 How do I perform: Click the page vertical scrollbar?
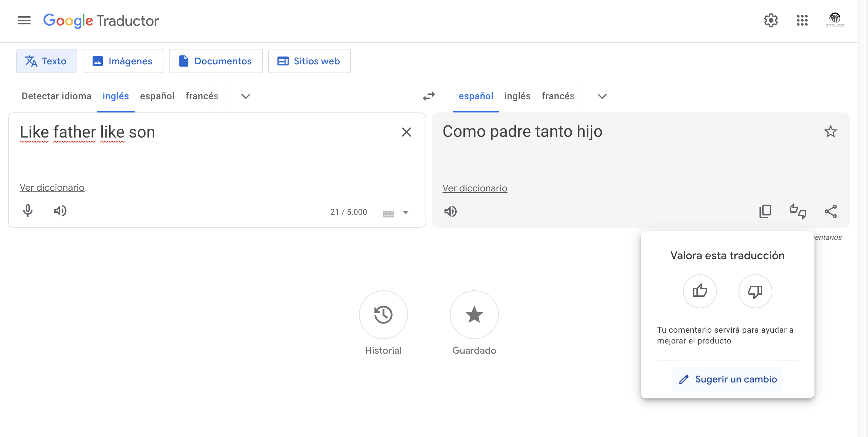point(863,218)
